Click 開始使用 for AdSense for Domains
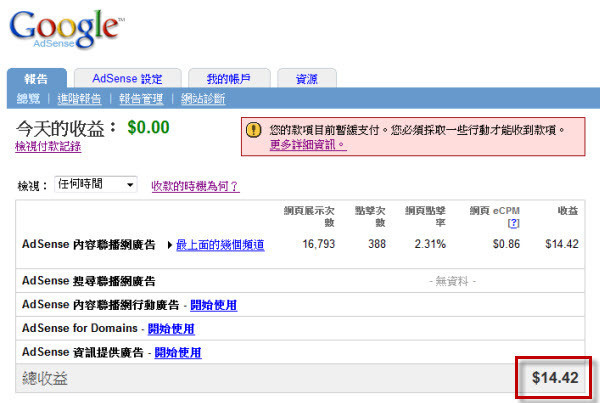600x403 pixels. 171,329
